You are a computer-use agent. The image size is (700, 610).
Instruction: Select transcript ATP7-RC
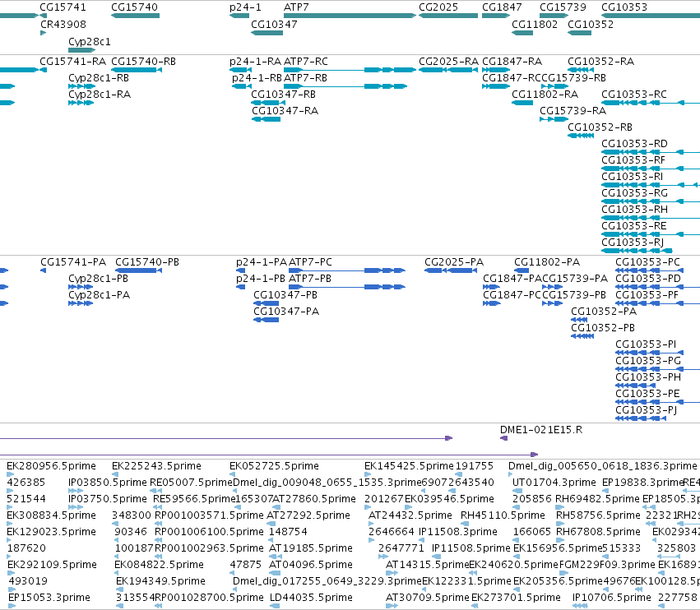click(x=350, y=70)
